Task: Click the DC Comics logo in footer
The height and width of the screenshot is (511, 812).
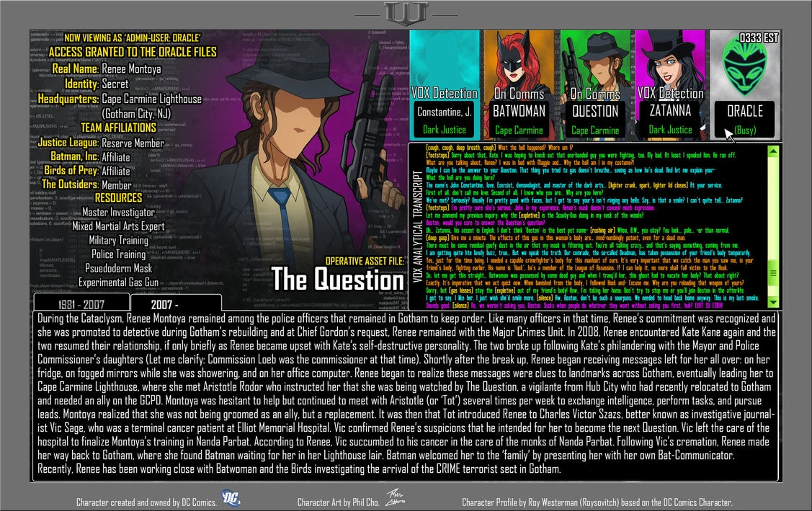Action: click(x=231, y=498)
